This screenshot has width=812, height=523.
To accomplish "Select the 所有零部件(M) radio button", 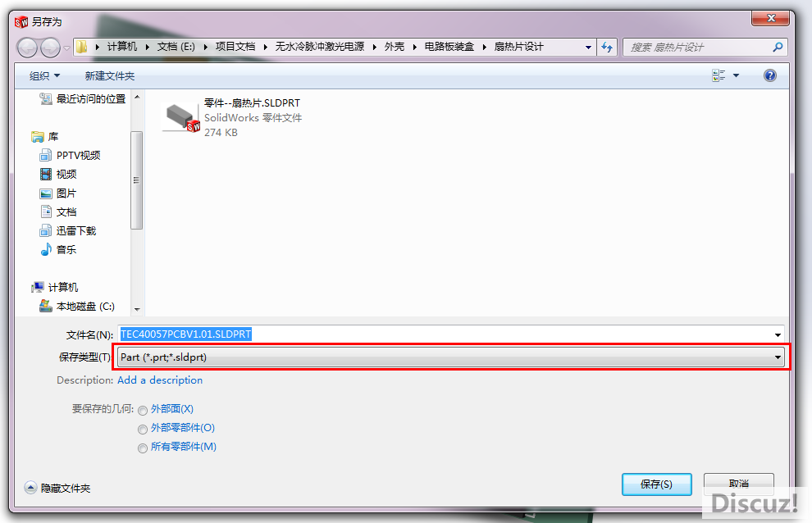I will (x=143, y=448).
